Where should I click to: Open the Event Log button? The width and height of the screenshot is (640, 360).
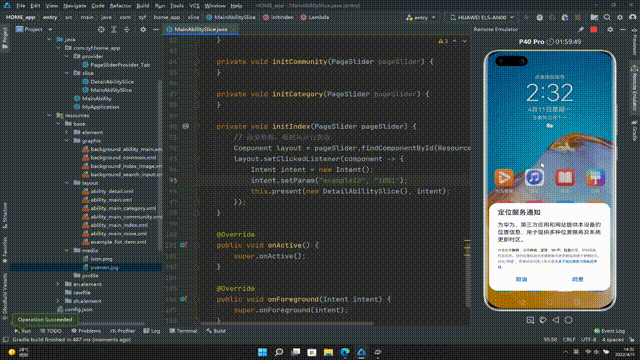pos(609,331)
